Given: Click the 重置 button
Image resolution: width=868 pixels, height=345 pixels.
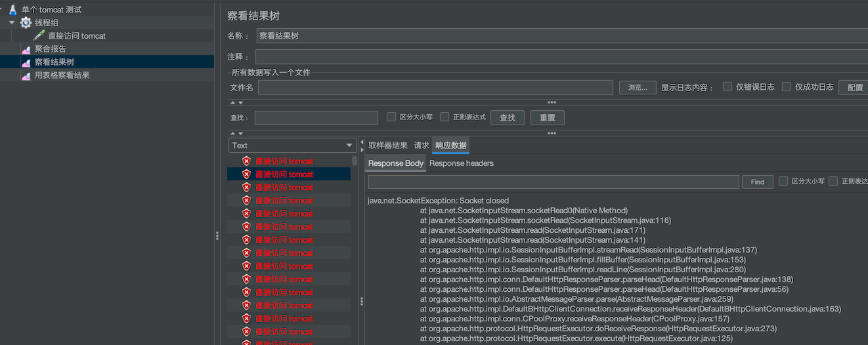Looking at the screenshot, I should (547, 117).
